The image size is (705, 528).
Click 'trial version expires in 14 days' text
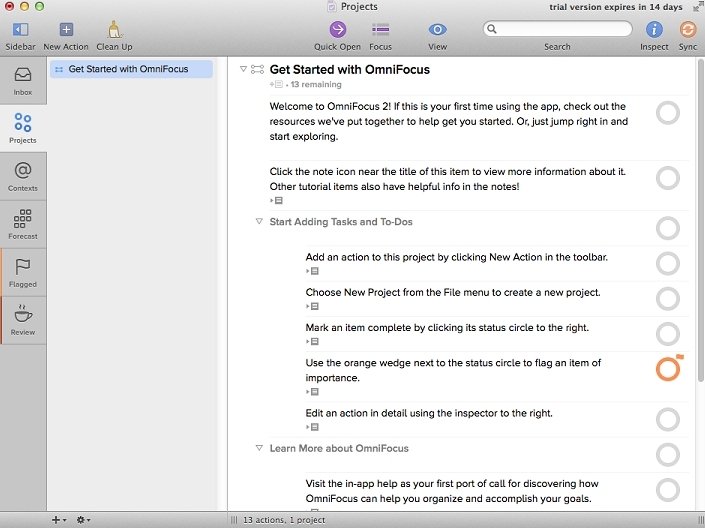click(616, 7)
